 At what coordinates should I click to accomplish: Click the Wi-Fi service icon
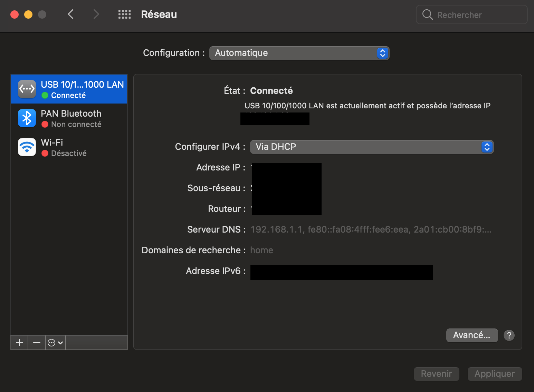coord(27,147)
